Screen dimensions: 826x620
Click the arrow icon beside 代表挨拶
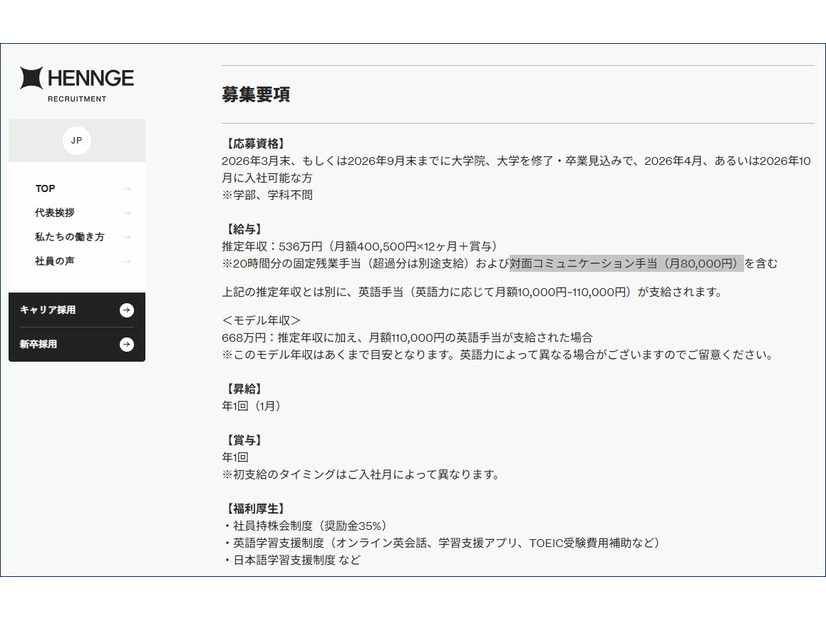tap(128, 212)
